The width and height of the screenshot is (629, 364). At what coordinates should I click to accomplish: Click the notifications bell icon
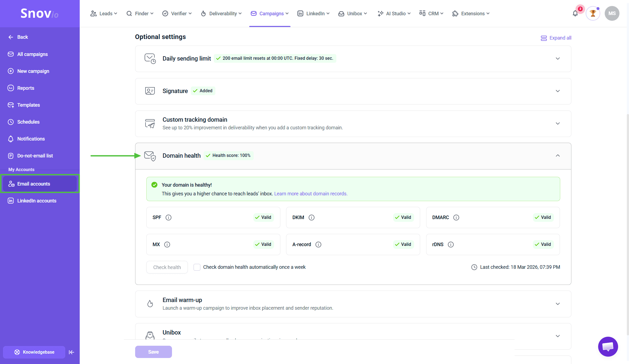point(575,14)
